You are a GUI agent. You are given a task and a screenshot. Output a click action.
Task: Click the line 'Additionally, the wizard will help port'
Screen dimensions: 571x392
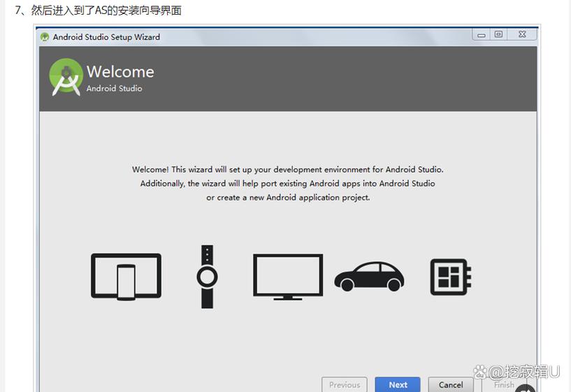[x=288, y=184]
